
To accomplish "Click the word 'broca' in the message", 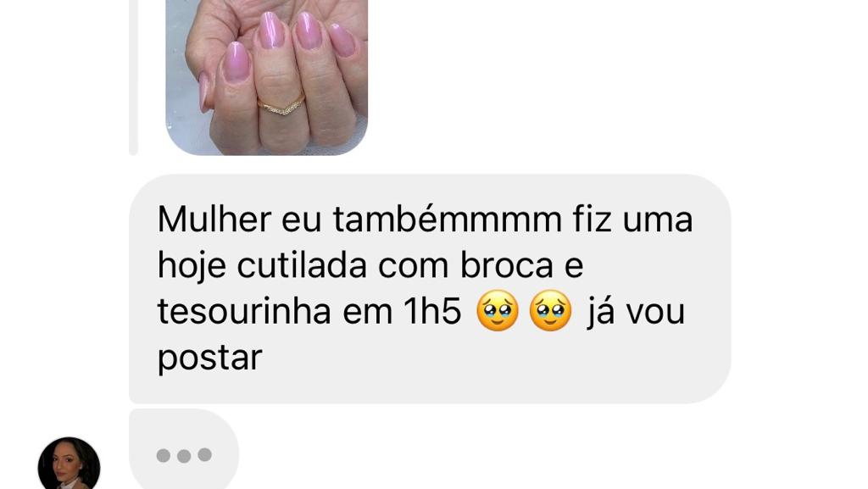I will click(507, 265).
